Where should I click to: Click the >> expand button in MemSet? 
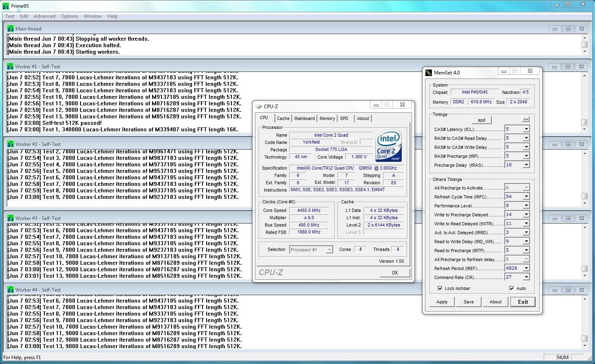pos(525,119)
